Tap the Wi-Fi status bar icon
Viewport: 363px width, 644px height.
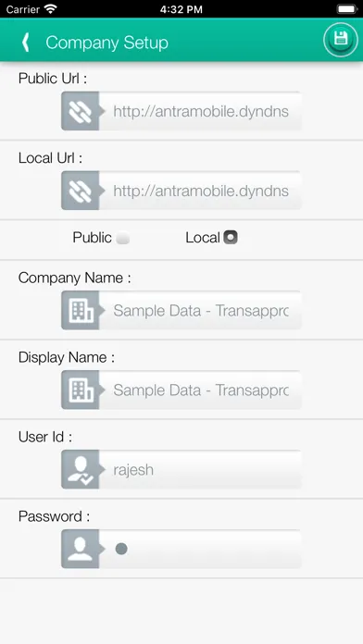coord(51,9)
